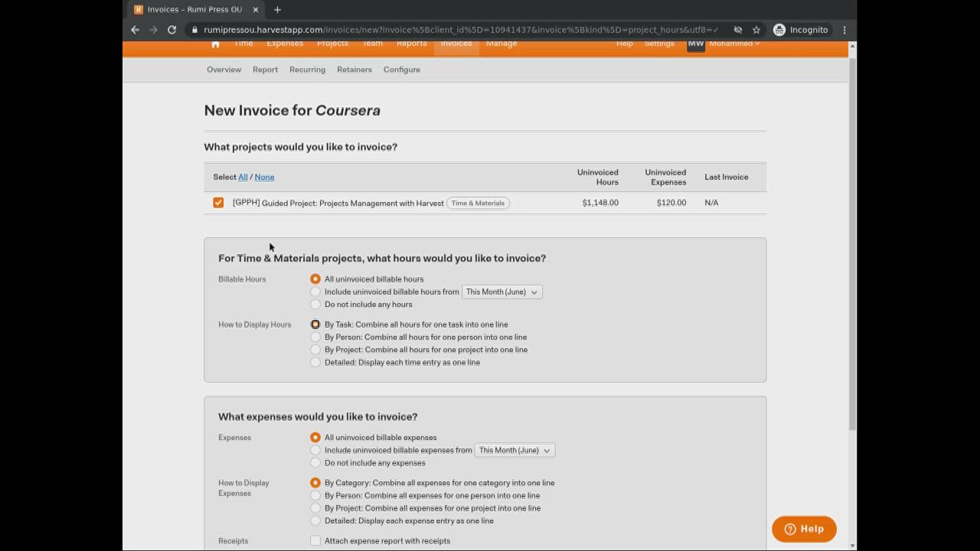
Task: Open a new browser tab
Action: coord(277,9)
